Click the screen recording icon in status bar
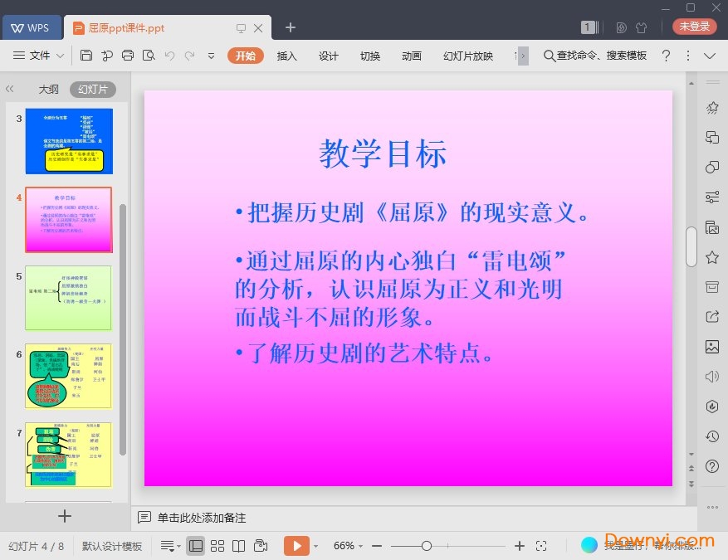The image size is (728, 560). click(261, 546)
